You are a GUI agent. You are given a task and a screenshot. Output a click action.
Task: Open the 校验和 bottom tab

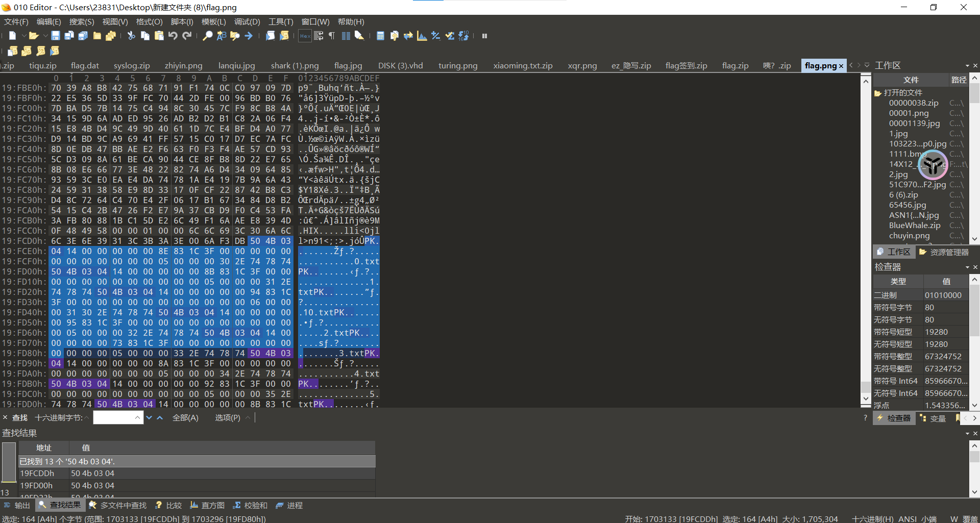pyautogui.click(x=250, y=505)
